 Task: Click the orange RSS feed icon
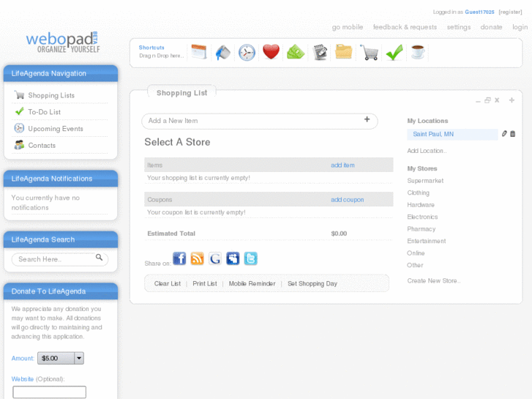(197, 258)
